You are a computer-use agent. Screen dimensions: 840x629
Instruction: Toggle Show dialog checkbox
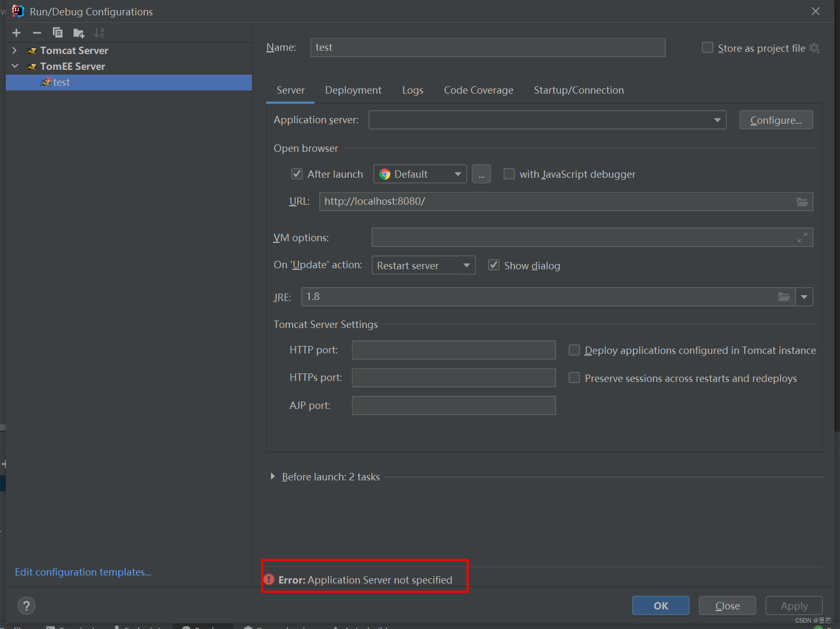(494, 265)
